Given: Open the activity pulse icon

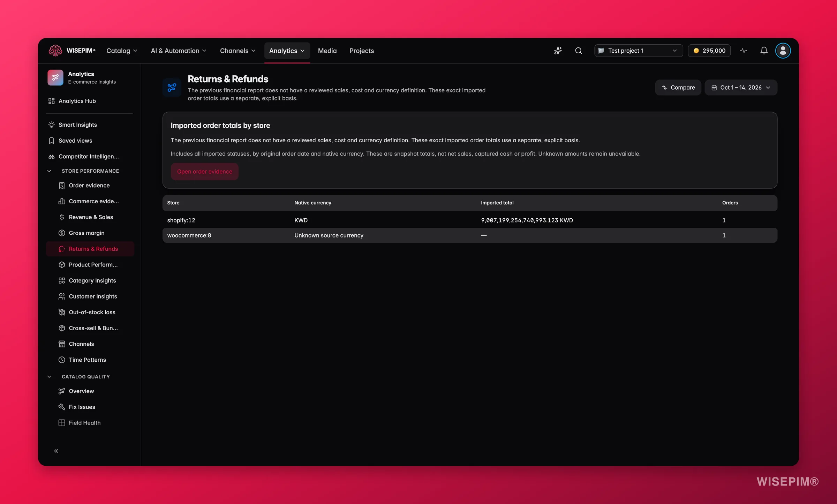Looking at the screenshot, I should click(x=744, y=51).
